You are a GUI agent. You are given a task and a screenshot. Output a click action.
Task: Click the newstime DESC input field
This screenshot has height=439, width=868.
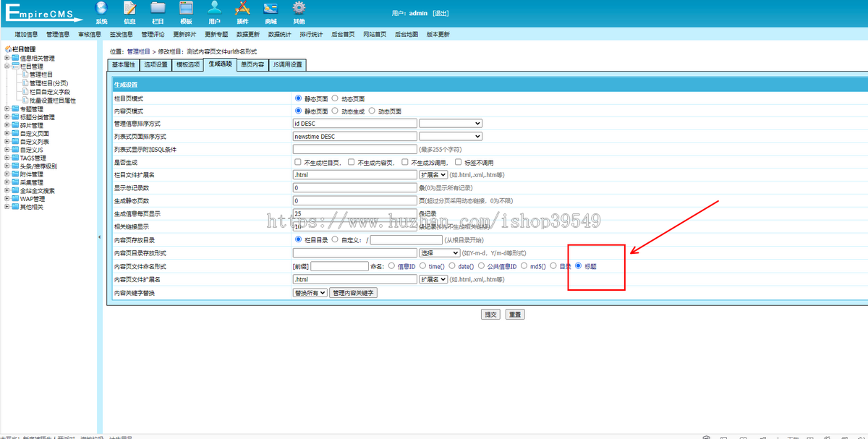pos(355,136)
